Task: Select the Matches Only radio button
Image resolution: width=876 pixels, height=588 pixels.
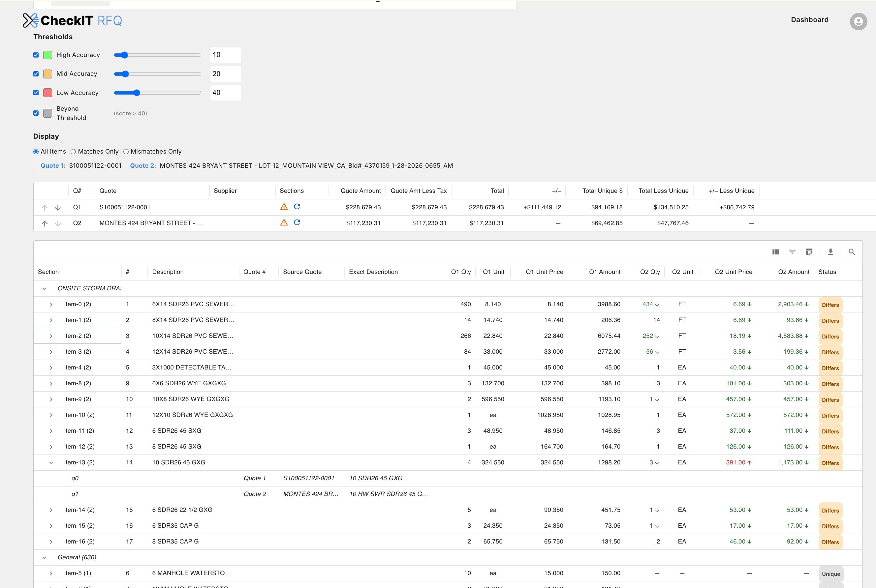Action: pyautogui.click(x=73, y=152)
